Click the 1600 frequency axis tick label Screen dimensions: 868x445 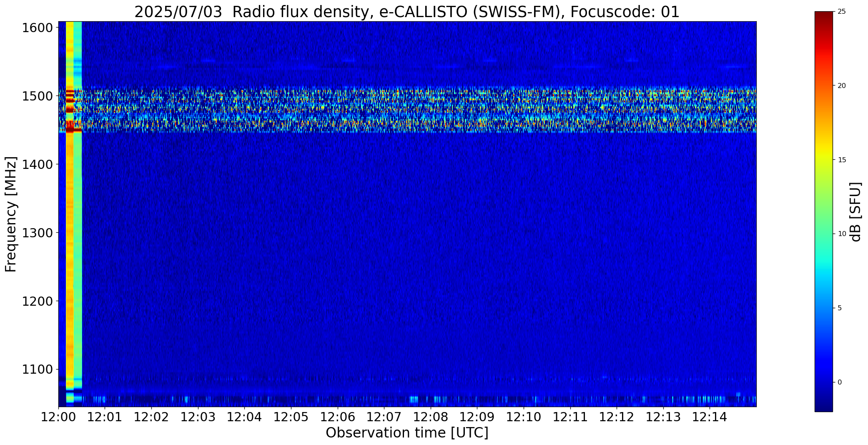(38, 28)
